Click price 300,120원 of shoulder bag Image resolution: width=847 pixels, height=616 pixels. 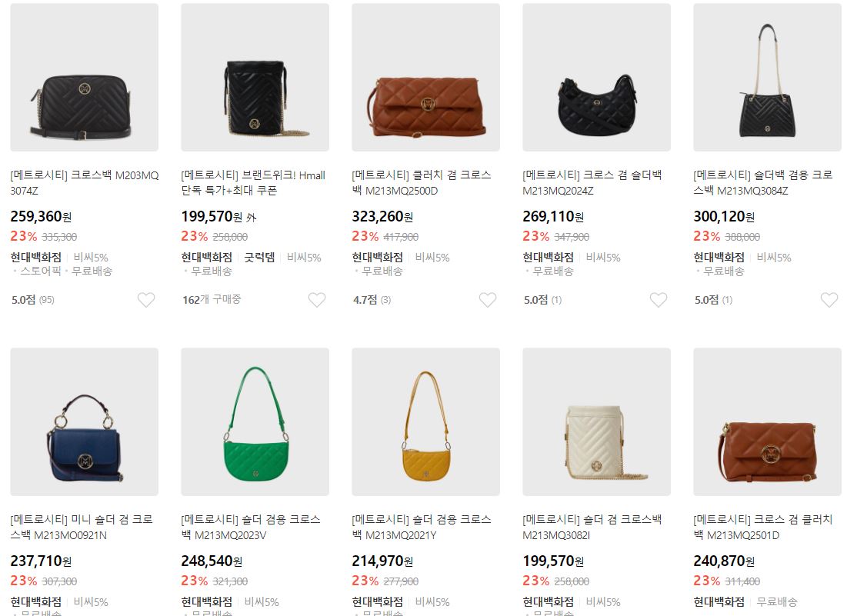724,217
